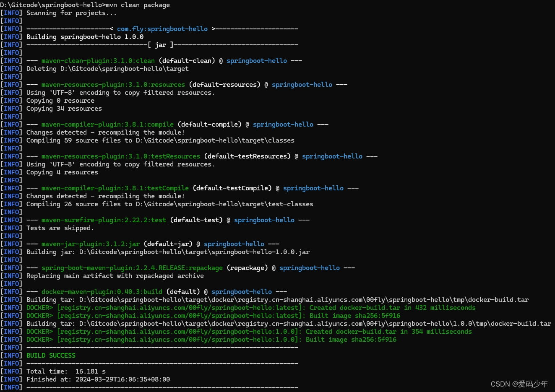Click 'maven-surefire-plugin:2.22.2:test' plugin text
This screenshot has width=555, height=392.
(104, 220)
